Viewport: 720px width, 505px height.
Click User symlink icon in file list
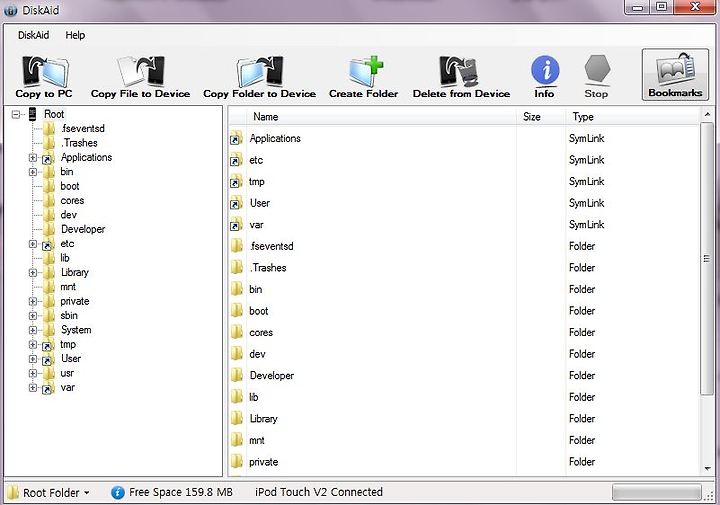pyautogui.click(x=236, y=203)
